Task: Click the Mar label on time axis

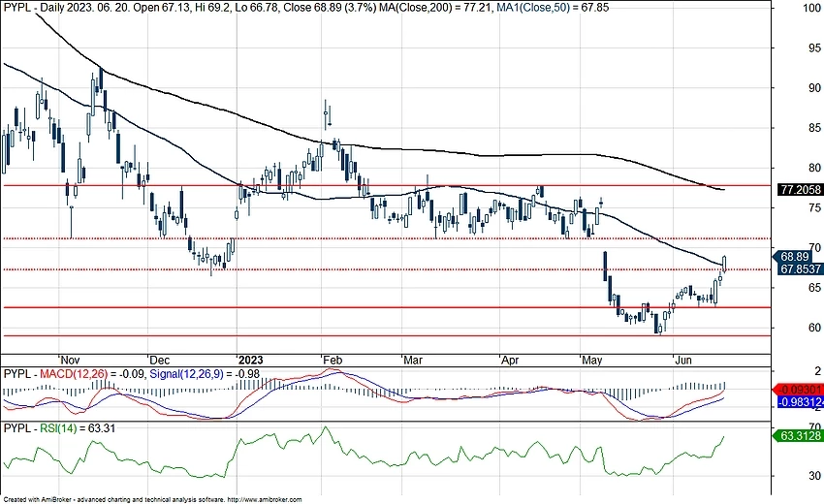Action: point(413,360)
